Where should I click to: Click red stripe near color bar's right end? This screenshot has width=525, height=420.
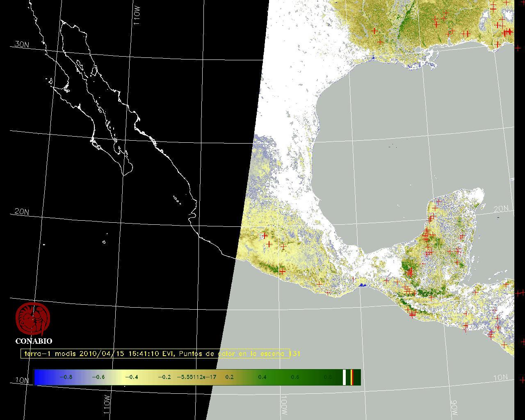click(x=352, y=377)
